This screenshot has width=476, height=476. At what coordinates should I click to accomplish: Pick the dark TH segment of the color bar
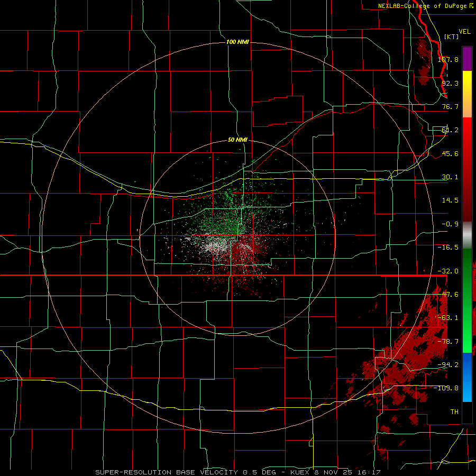467,412
